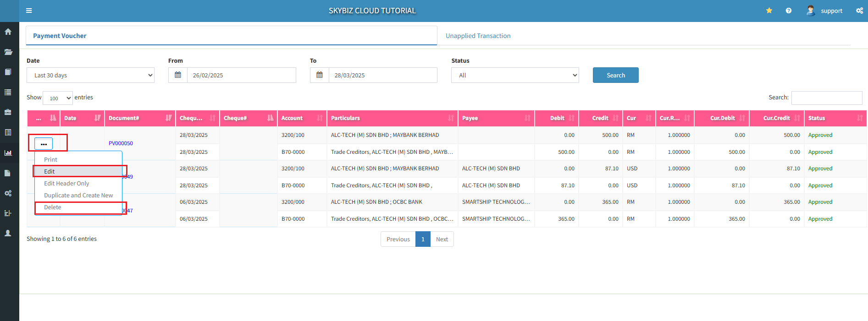The image size is (868, 321).
Task: Open the hamburger menu in header
Action: point(29,11)
